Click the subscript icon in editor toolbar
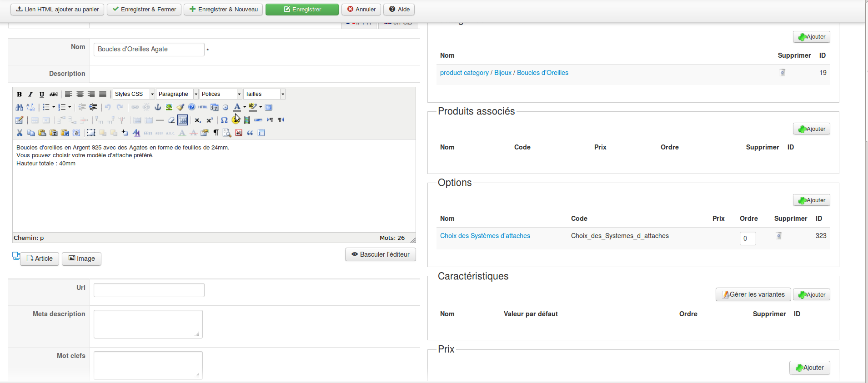Screen dimensions: 868x383 (198, 120)
